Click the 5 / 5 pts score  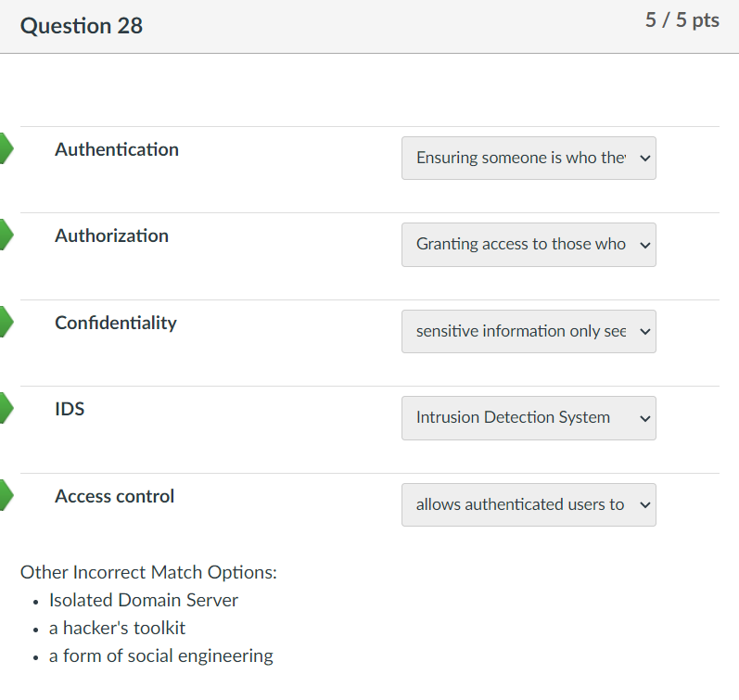click(x=682, y=20)
